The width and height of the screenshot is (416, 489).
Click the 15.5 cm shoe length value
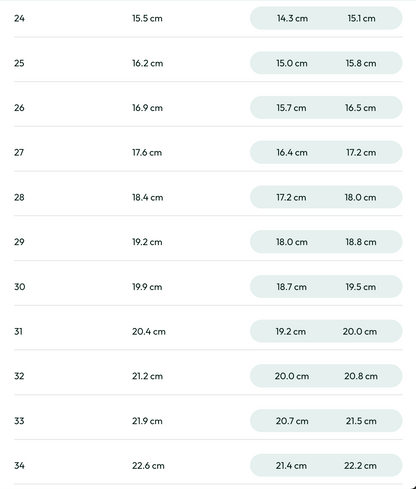click(147, 18)
